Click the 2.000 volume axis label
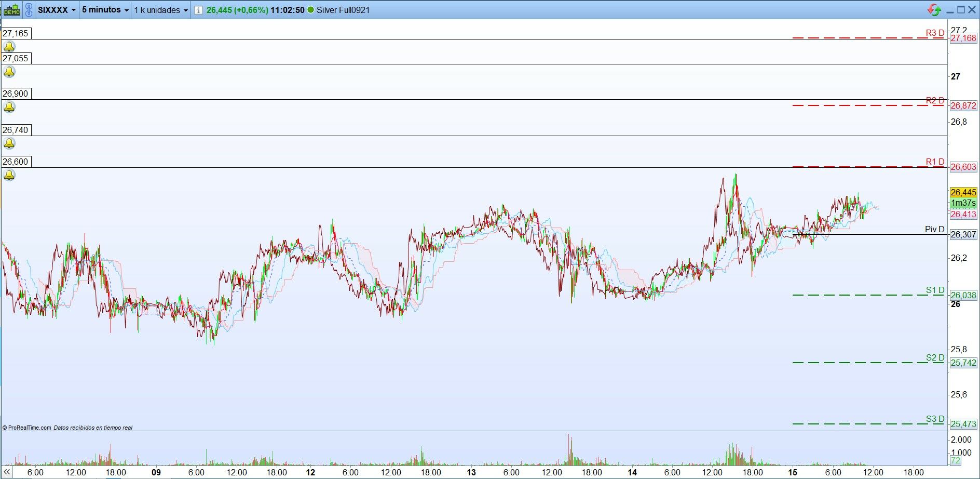980x479 pixels. coord(961,440)
